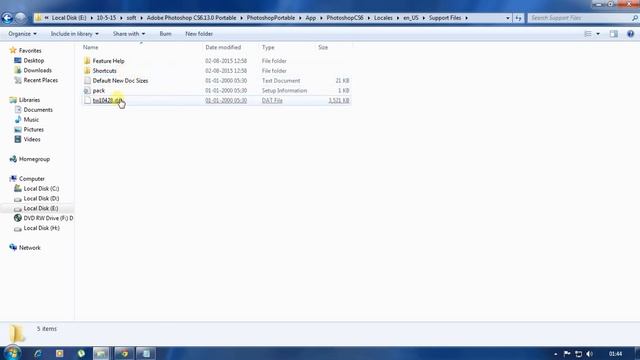
Task: Sort by the Size column header
Action: click(323, 47)
